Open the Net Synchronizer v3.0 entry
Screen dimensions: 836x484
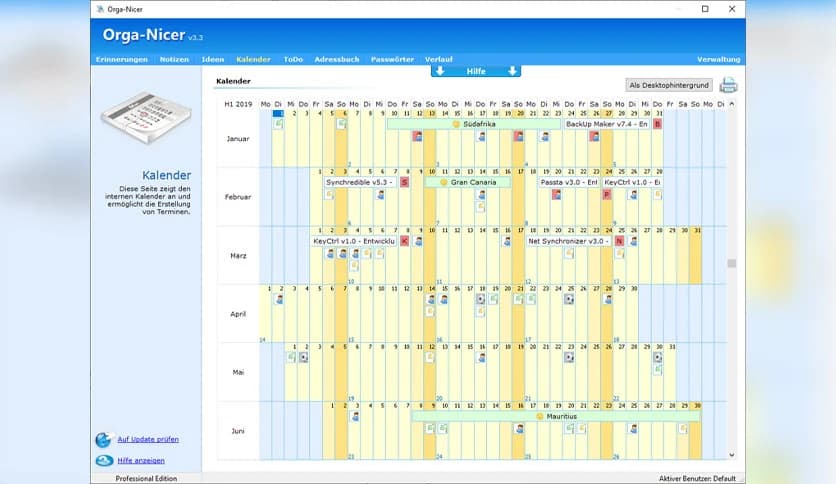pyautogui.click(x=568, y=241)
